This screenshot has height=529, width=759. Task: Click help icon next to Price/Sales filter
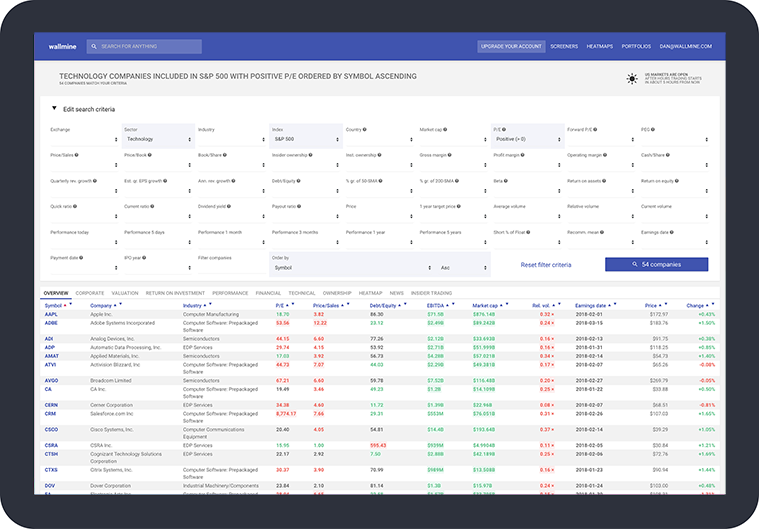coord(76,155)
